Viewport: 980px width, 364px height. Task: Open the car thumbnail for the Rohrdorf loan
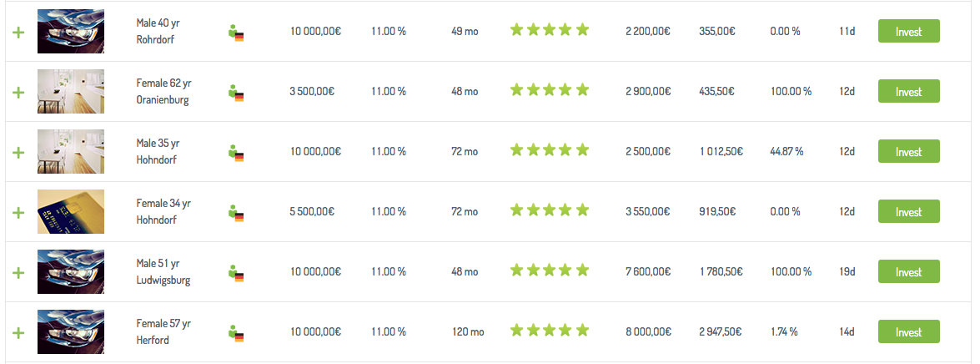point(71,31)
